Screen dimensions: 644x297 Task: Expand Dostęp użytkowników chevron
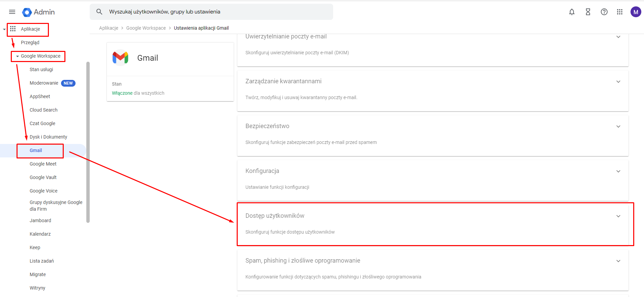(618, 216)
